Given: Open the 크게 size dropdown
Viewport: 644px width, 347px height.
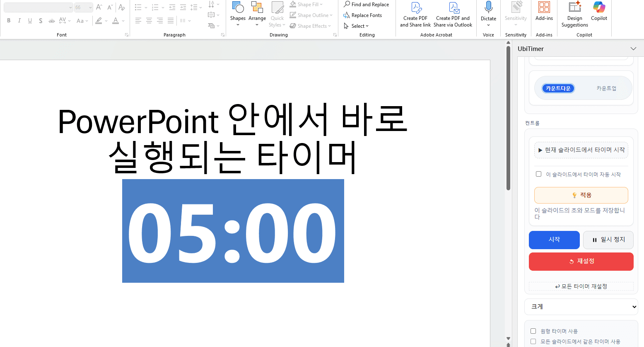Looking at the screenshot, I should pyautogui.click(x=581, y=306).
